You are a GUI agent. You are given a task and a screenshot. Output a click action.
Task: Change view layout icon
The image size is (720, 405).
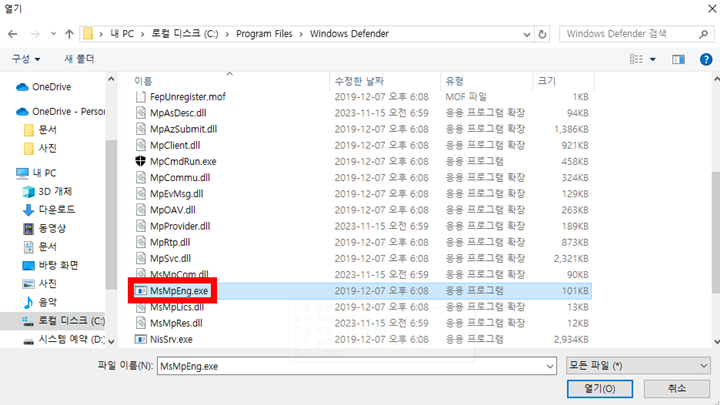(636, 59)
